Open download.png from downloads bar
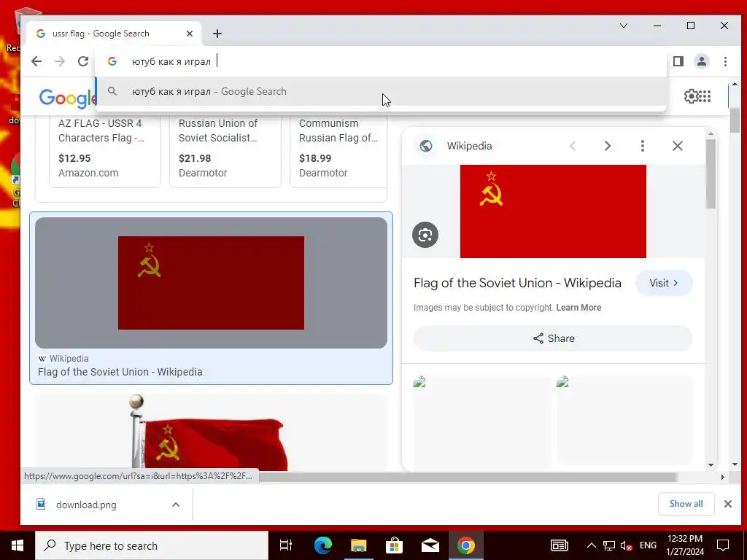The image size is (747, 560). tap(86, 505)
